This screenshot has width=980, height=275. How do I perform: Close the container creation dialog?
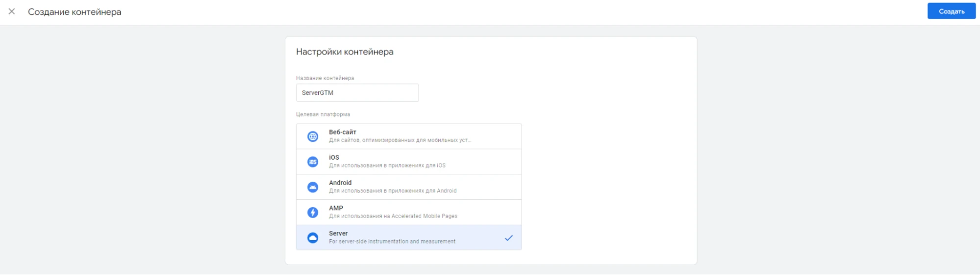(12, 11)
